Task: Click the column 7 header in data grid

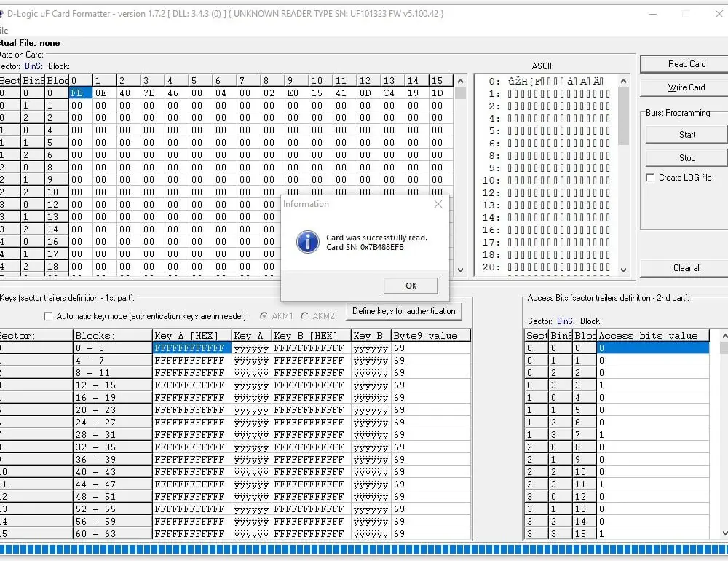Action: coord(248,80)
